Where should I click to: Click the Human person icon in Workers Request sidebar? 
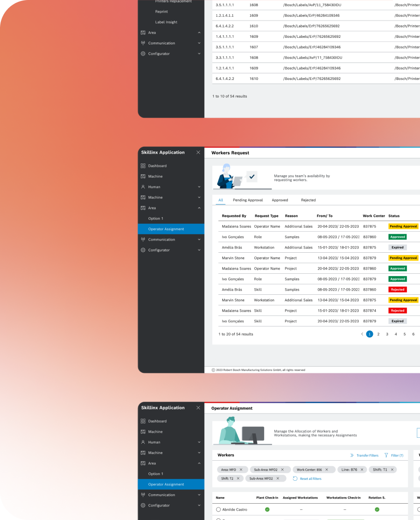pos(143,187)
